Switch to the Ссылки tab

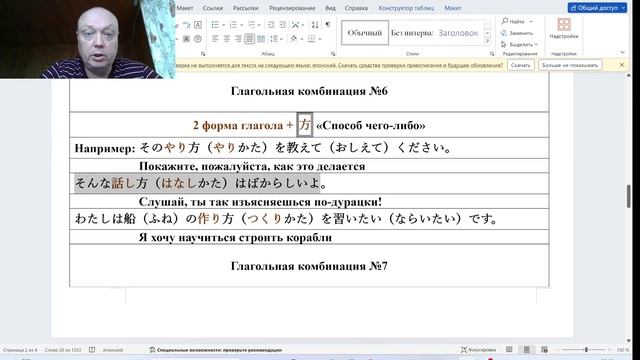point(213,8)
